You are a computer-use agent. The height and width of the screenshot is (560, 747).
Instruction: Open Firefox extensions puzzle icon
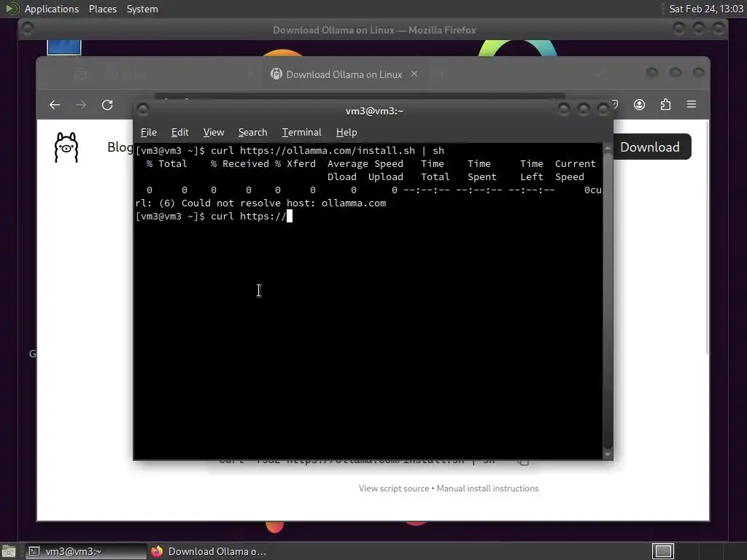[665, 105]
